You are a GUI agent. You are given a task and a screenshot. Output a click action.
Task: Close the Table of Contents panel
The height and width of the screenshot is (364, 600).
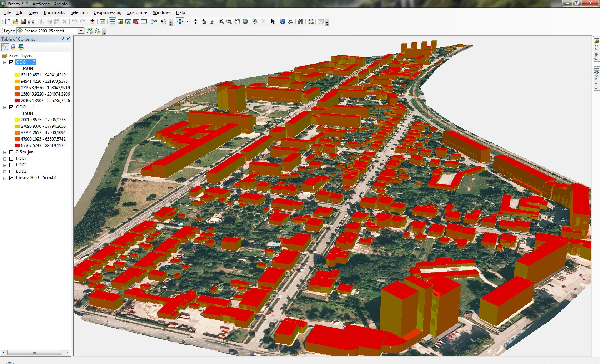pyautogui.click(x=68, y=39)
